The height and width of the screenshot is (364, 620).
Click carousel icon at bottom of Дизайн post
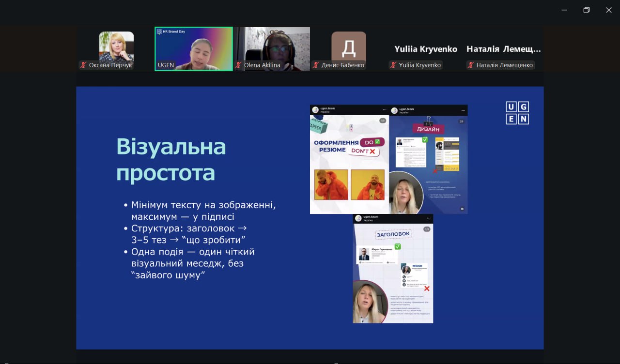tap(462, 209)
